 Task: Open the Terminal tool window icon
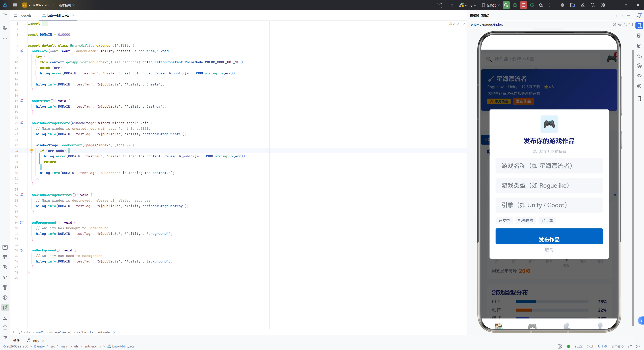(5, 317)
